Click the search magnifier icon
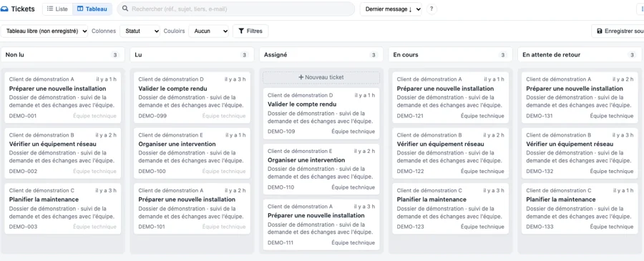Viewport: 644px width, 261px height. click(x=125, y=9)
